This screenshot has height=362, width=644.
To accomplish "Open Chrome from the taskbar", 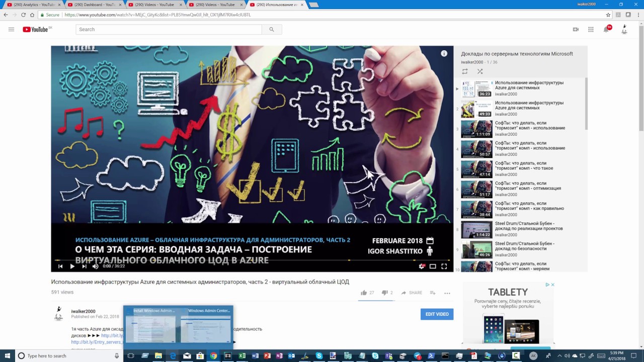I will (x=214, y=355).
